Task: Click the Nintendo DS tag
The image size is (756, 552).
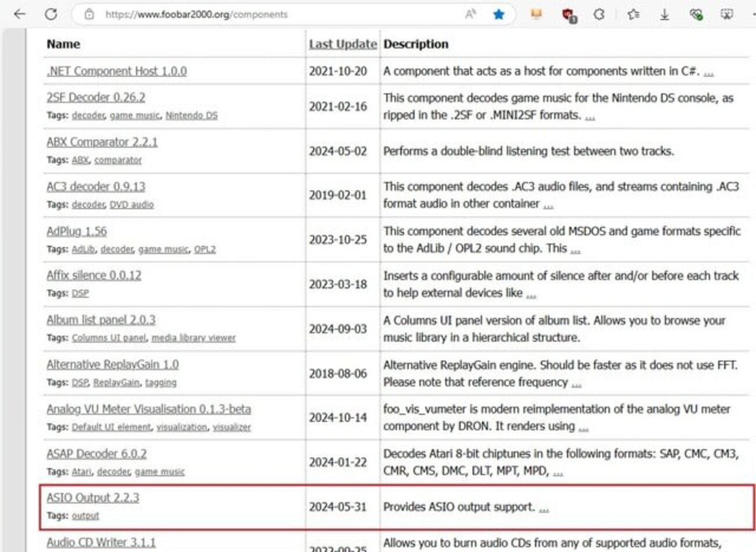Action: click(x=191, y=116)
